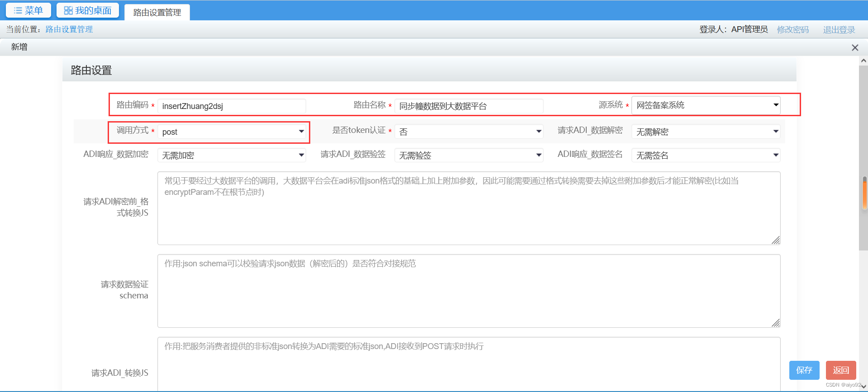Screen dimensions: 868x392
Task: Click the 请求数据验证schema textarea
Action: pyautogui.click(x=469, y=291)
